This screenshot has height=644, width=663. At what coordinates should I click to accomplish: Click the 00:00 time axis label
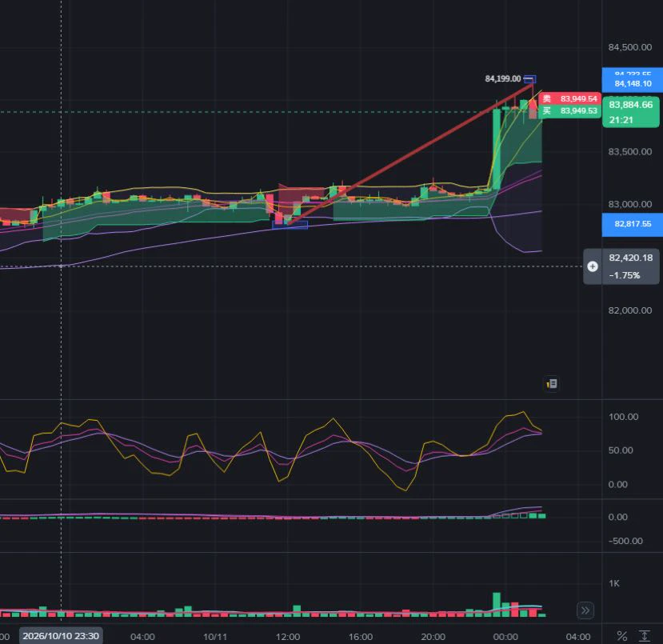tap(505, 637)
